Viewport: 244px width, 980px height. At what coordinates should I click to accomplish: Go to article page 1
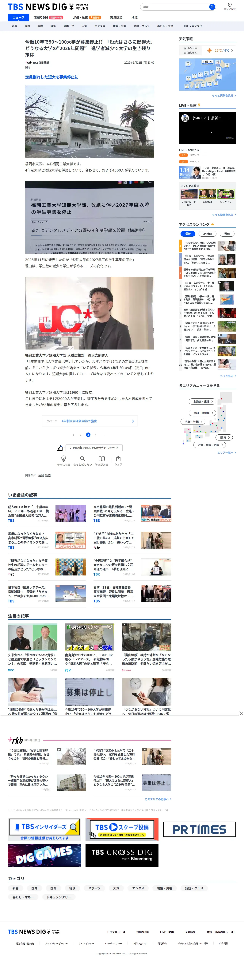(73, 434)
